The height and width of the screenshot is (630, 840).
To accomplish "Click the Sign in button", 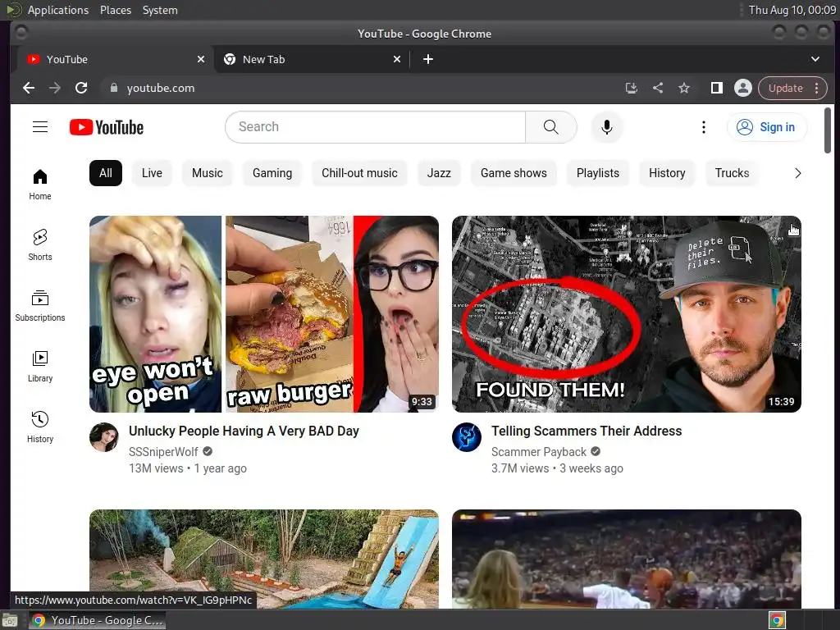I will [x=767, y=127].
